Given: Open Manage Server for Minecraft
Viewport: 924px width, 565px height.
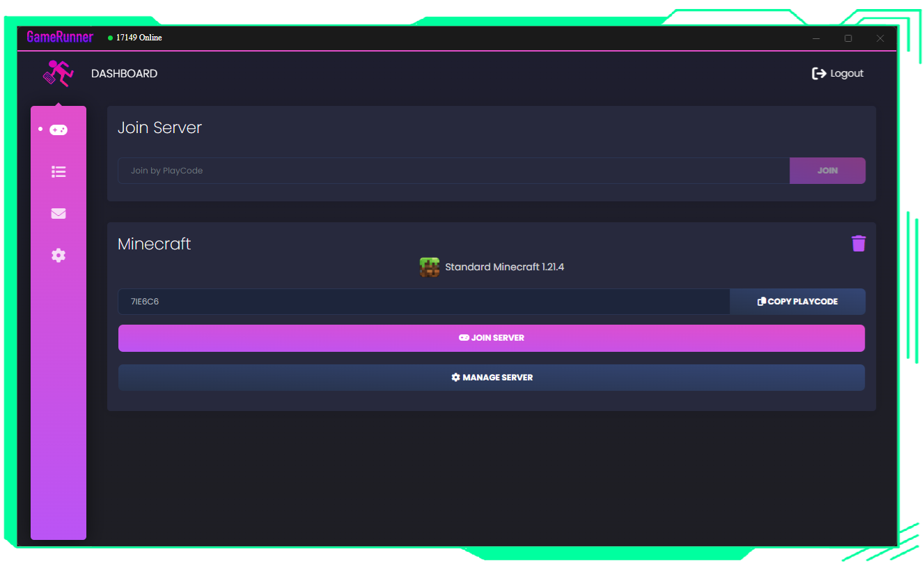Looking at the screenshot, I should 492,377.
